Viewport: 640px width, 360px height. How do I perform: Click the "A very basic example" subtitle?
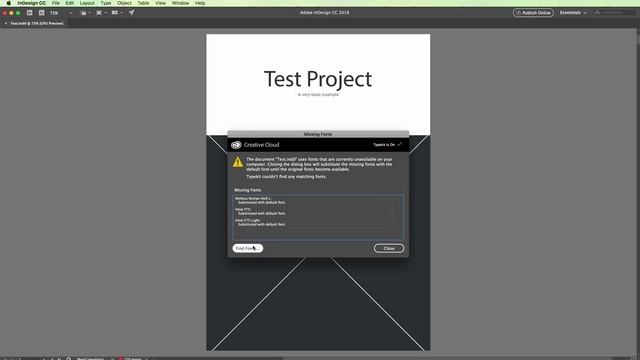(x=318, y=95)
